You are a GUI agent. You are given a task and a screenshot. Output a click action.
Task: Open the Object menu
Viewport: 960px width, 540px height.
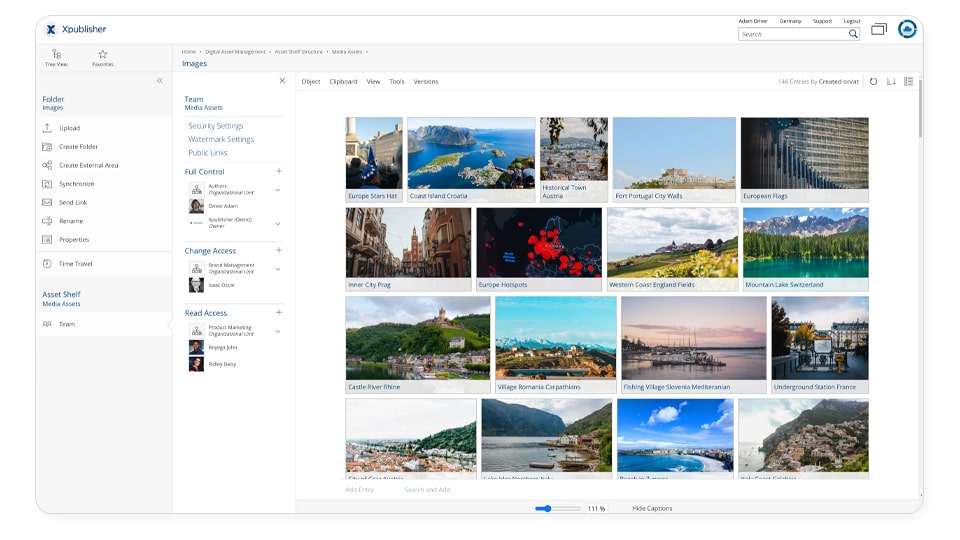(x=310, y=81)
